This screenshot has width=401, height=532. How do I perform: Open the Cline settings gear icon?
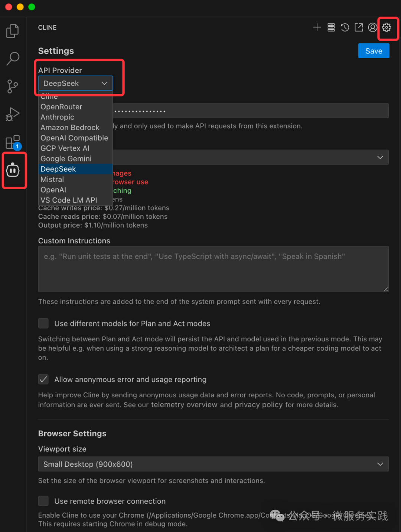point(387,27)
